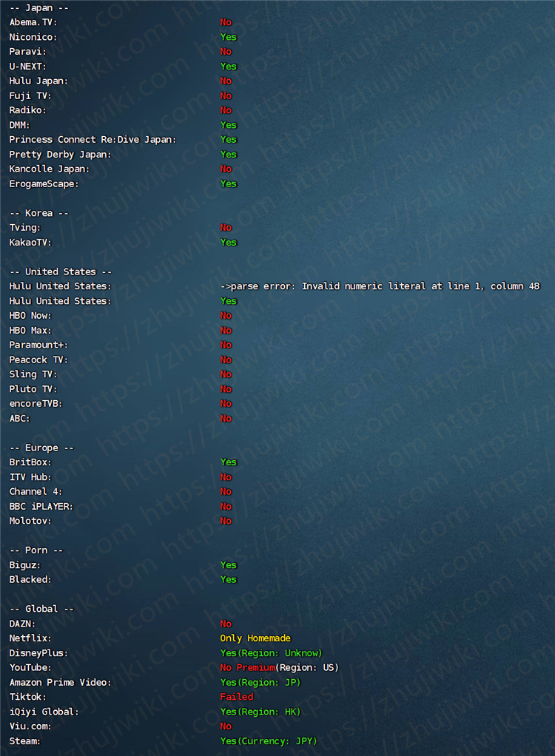Select the 'BritBox:' label

click(30, 462)
